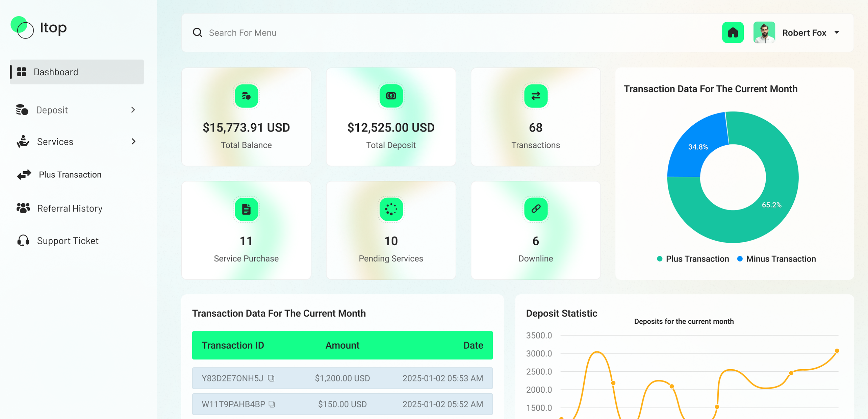Image resolution: width=868 pixels, height=419 pixels.
Task: Click the Transactions swap arrows icon
Action: point(535,96)
